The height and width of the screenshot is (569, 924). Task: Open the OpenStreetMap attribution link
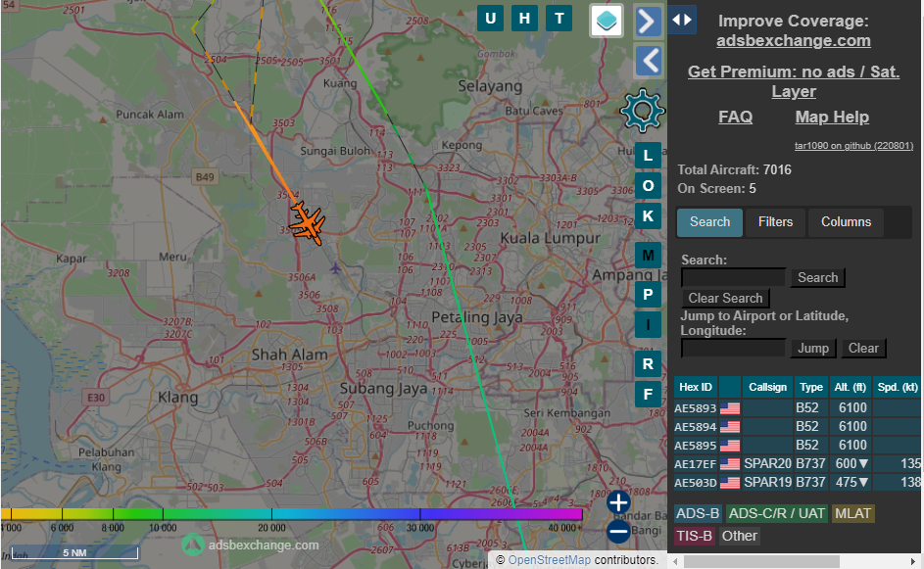(x=550, y=559)
